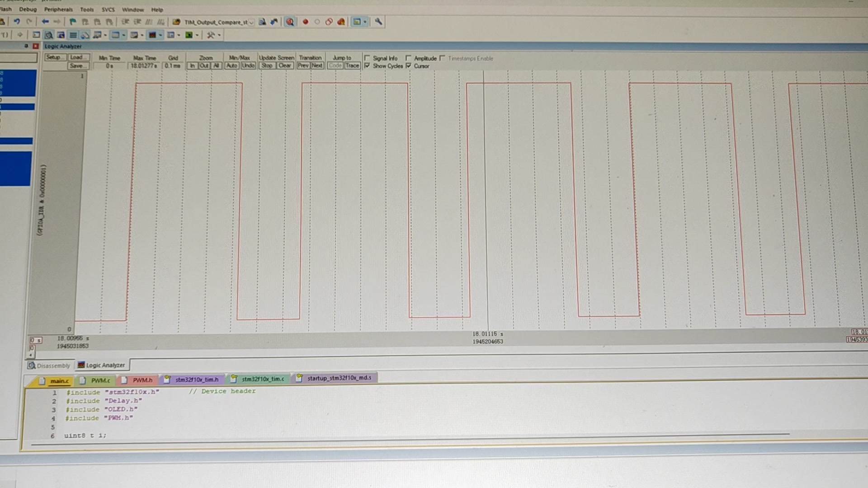The height and width of the screenshot is (488, 868).
Task: Expand the TIM_Output_Compare find combo box
Action: pos(251,22)
